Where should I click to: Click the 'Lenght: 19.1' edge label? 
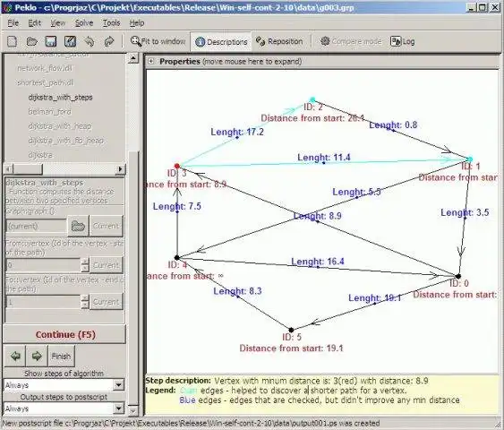click(375, 297)
